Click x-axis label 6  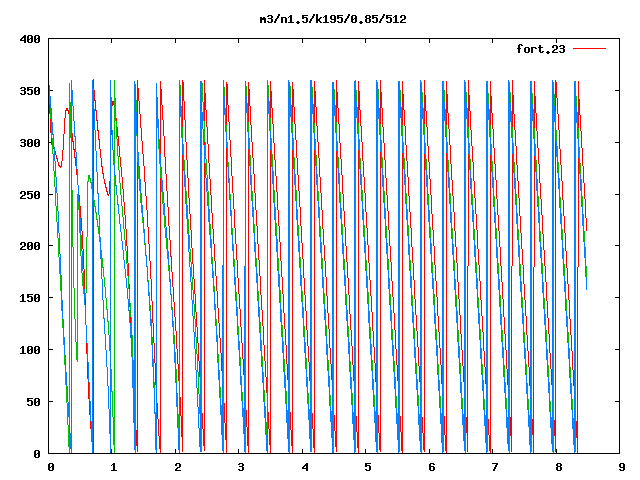tap(431, 467)
